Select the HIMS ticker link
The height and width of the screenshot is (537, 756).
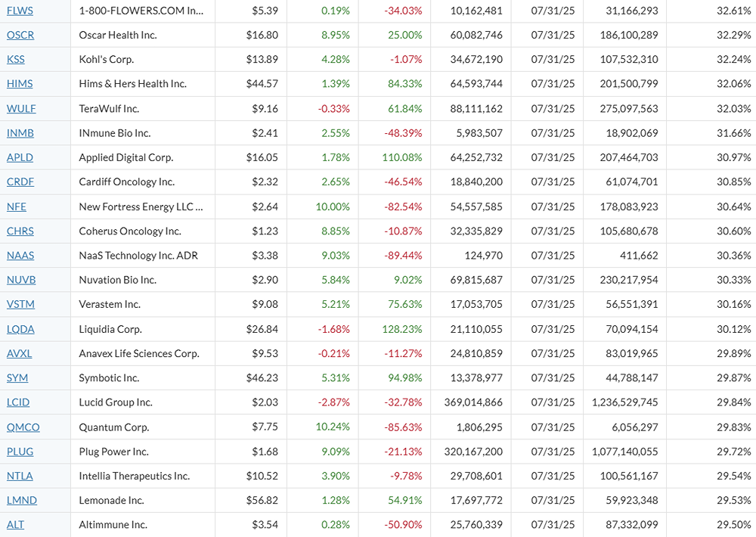[20, 84]
